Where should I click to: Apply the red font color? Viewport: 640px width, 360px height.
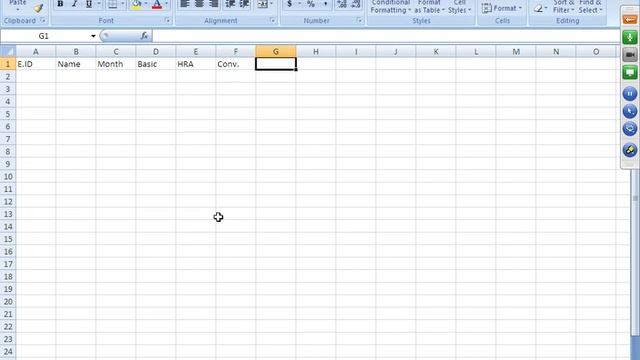(157, 4)
